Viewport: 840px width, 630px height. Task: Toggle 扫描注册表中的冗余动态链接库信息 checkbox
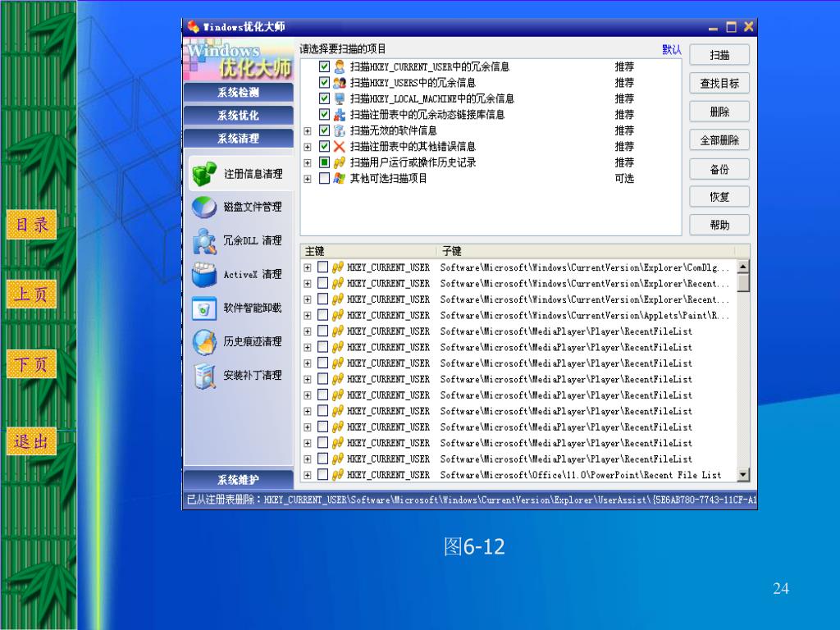[x=324, y=115]
